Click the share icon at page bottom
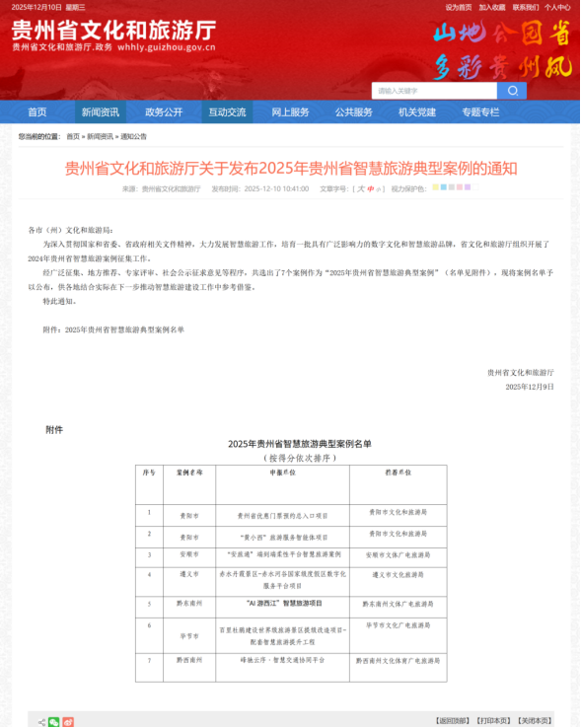 [x=41, y=722]
